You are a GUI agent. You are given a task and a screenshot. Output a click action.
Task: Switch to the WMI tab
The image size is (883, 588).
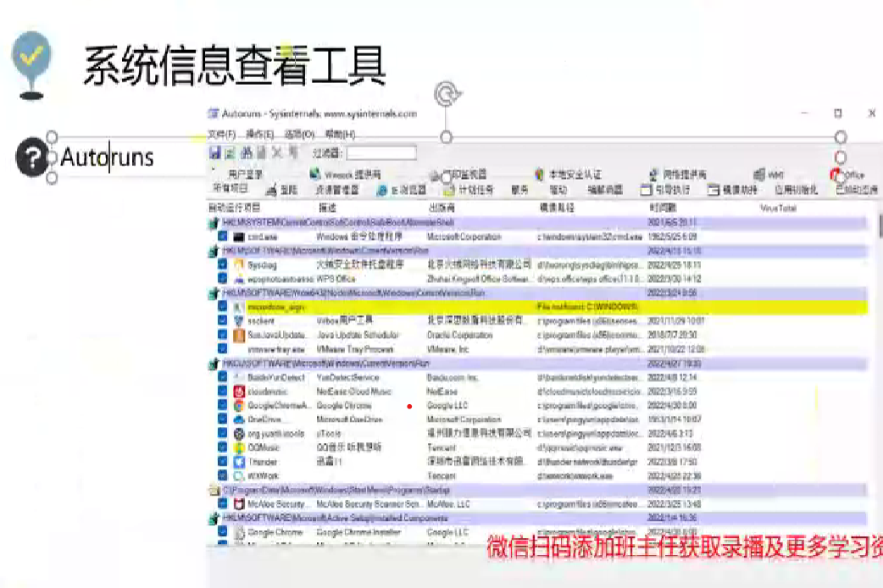click(x=769, y=175)
